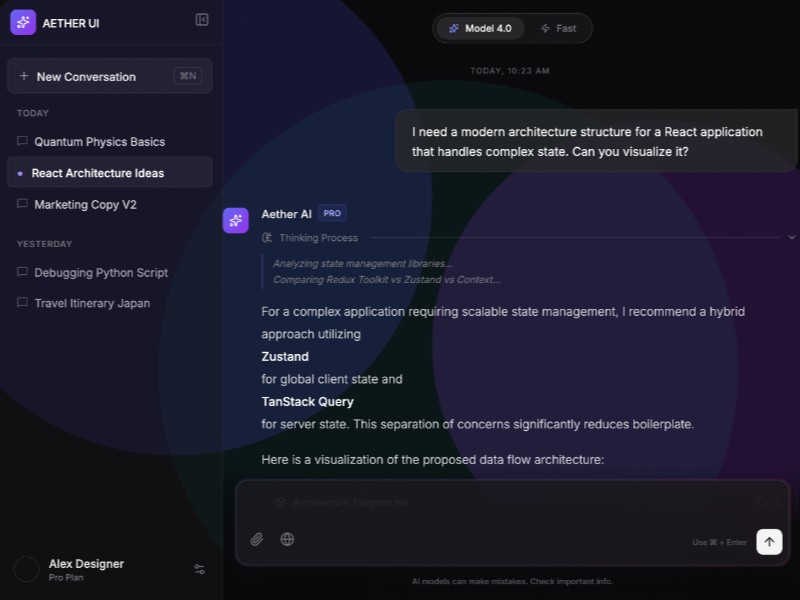Open the Quantum Physics Basics conversation
This screenshot has width=800, height=600.
pyautogui.click(x=100, y=142)
